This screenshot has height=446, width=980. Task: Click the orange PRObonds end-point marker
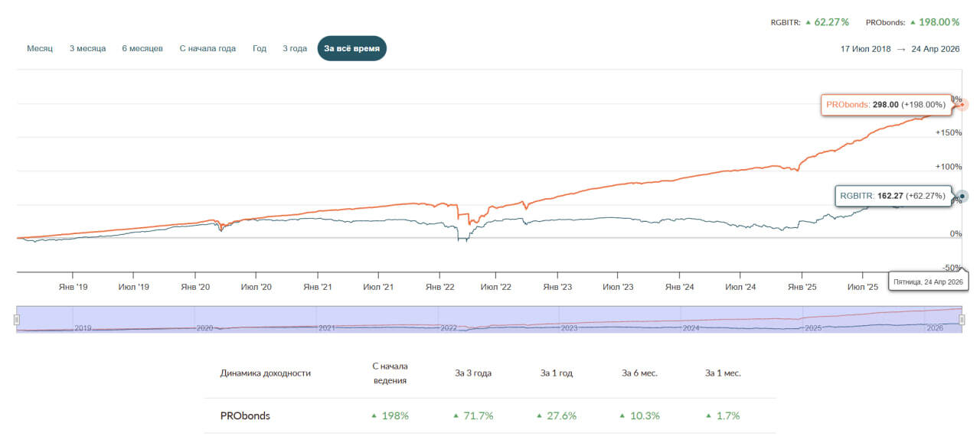pos(963,104)
